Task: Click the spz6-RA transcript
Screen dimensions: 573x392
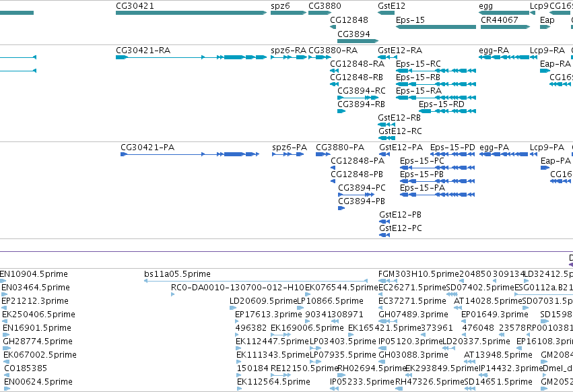Action: coord(288,57)
